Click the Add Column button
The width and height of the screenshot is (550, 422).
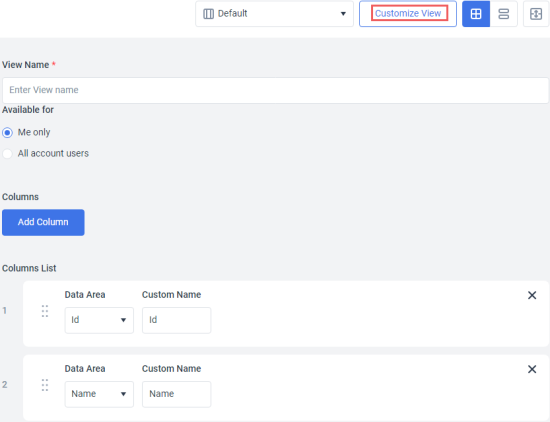(x=43, y=222)
